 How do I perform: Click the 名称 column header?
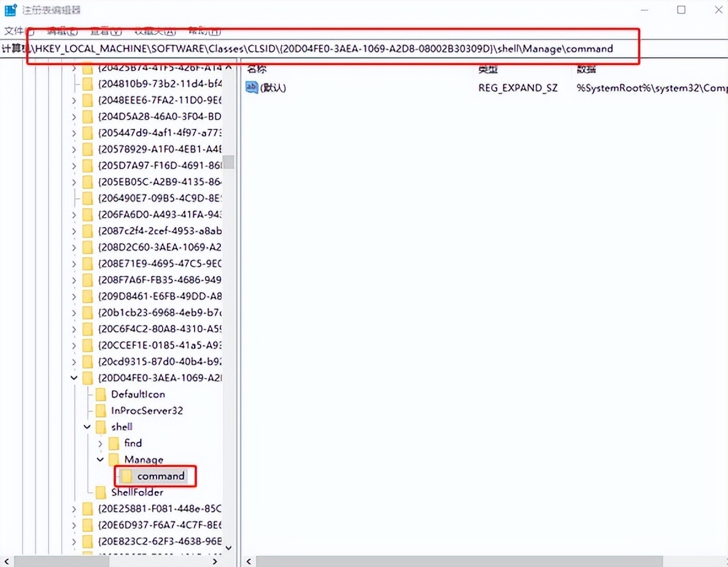(x=257, y=69)
